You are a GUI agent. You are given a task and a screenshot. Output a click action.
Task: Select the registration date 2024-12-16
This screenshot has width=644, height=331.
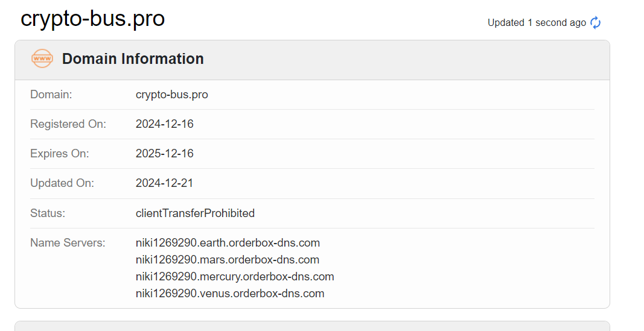coord(165,124)
